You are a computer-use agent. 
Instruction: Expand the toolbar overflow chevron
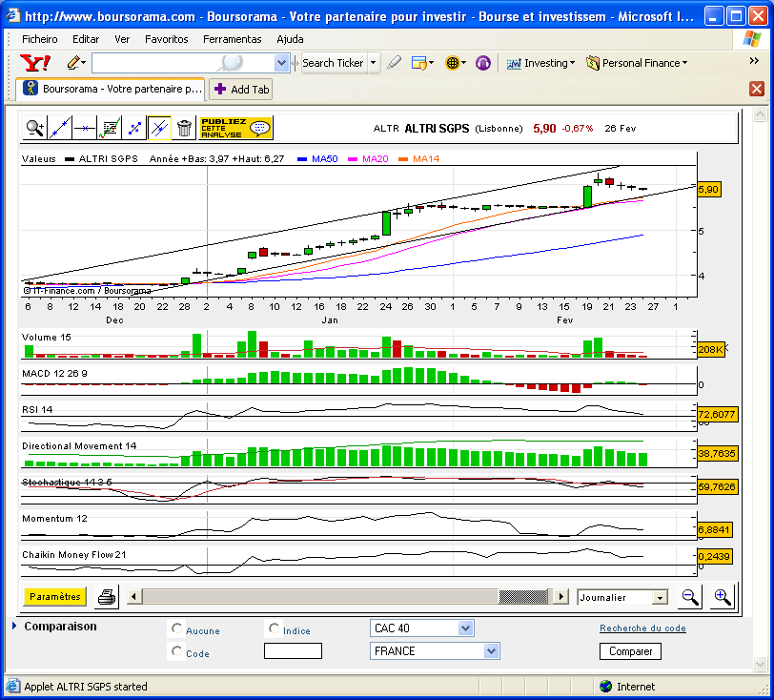pos(754,61)
